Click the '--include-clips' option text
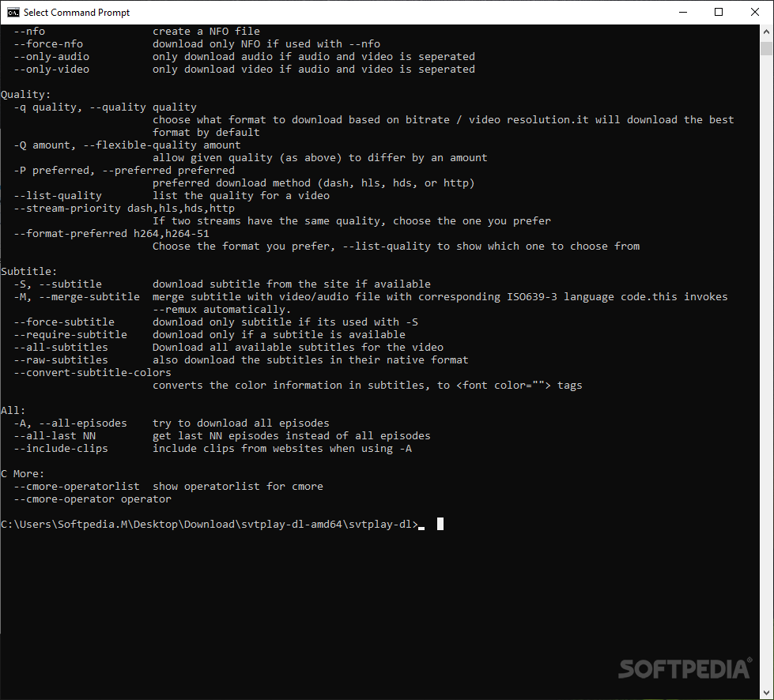This screenshot has height=700, width=774. point(61,449)
